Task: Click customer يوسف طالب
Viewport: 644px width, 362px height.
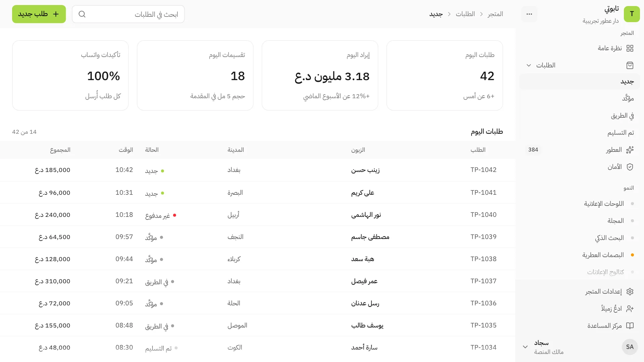Action: 367,325
